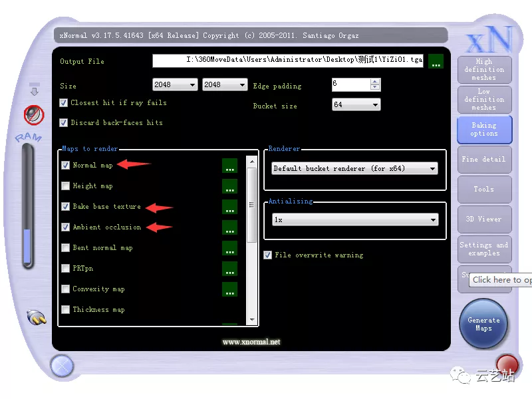Click the plug icon at lower left
Viewport: 532px width, 399px height.
pos(36,317)
